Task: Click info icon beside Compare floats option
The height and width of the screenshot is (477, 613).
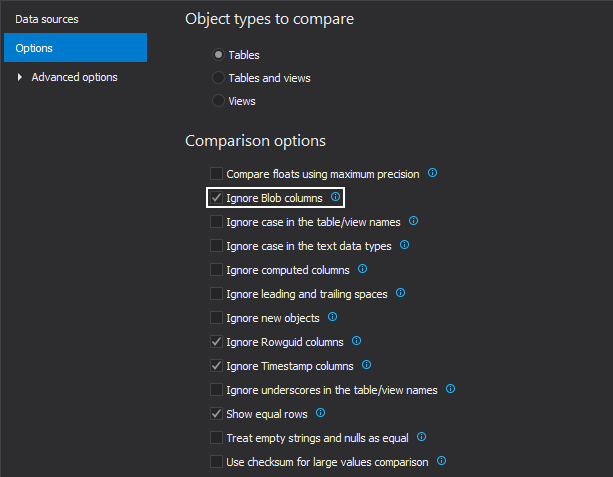Action: [433, 173]
